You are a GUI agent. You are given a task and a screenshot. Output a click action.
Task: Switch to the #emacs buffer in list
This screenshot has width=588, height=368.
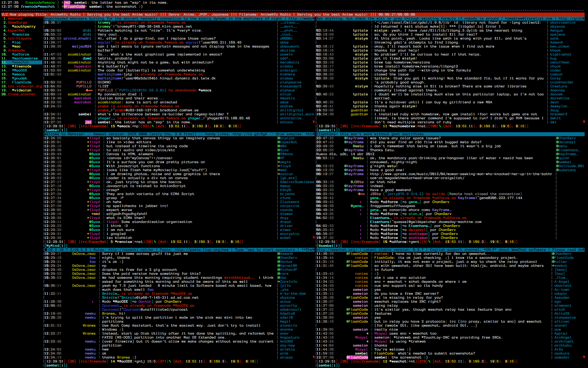pos(18,75)
